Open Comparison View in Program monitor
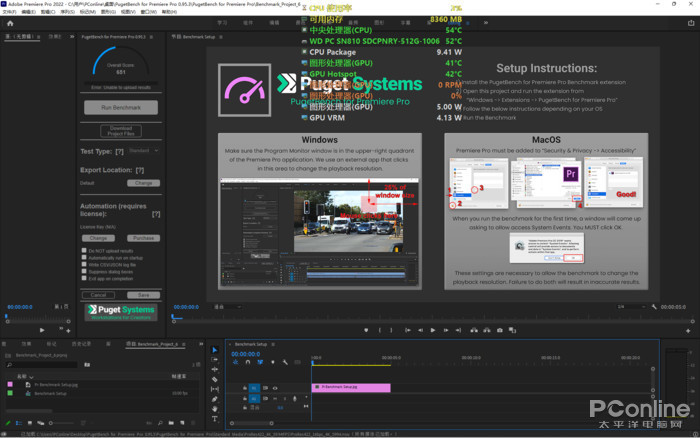 512,330
